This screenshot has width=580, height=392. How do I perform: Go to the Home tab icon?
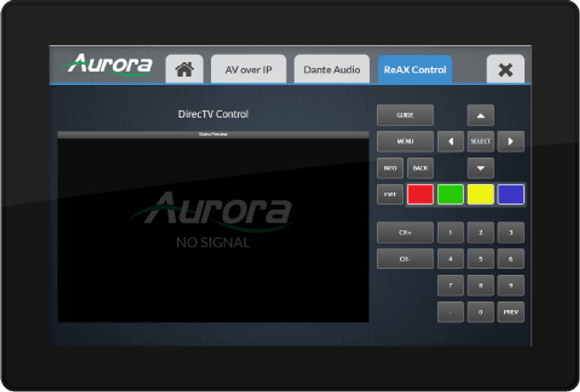pos(184,70)
